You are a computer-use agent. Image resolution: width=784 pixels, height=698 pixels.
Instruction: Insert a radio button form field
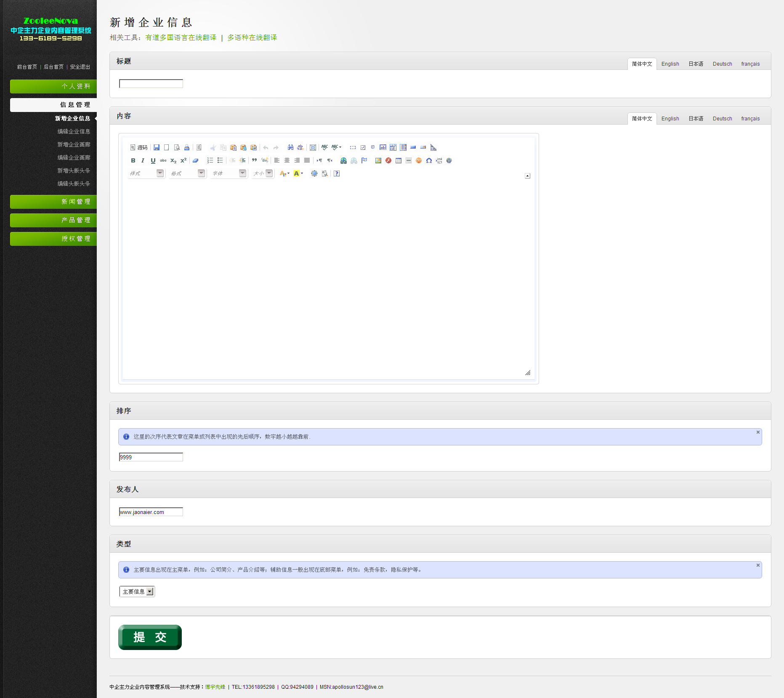point(373,147)
